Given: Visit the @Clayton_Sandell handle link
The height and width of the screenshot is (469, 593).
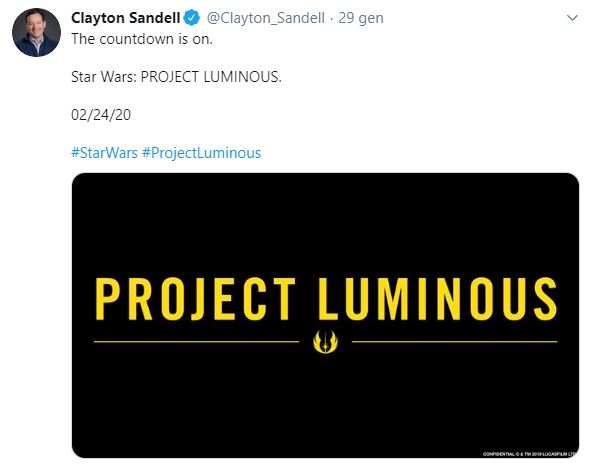Looking at the screenshot, I should [x=265, y=18].
